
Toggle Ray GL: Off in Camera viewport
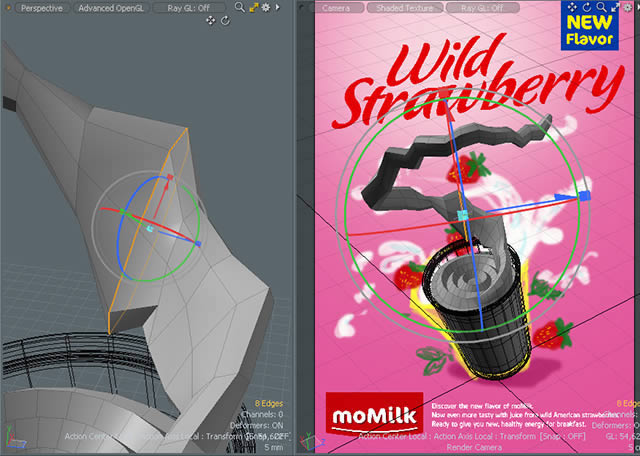[x=483, y=8]
